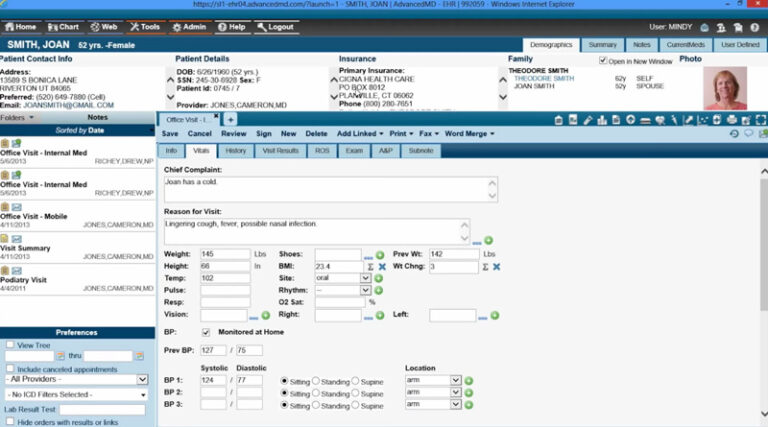
Task: Click the scatter plot icon in the note toolbar
Action: point(702,120)
